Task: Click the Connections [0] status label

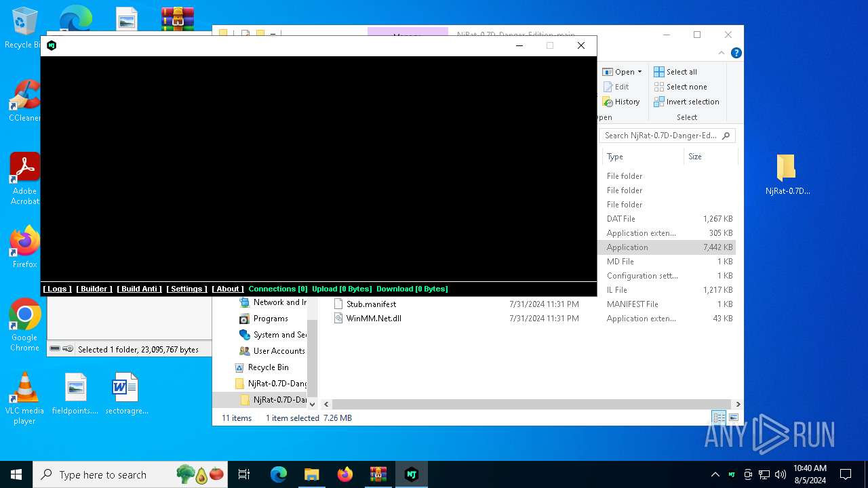Action: (278, 289)
